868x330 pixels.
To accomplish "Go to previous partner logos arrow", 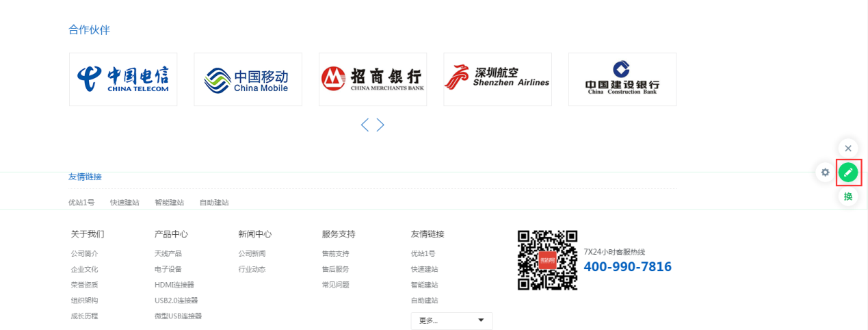I will (365, 125).
